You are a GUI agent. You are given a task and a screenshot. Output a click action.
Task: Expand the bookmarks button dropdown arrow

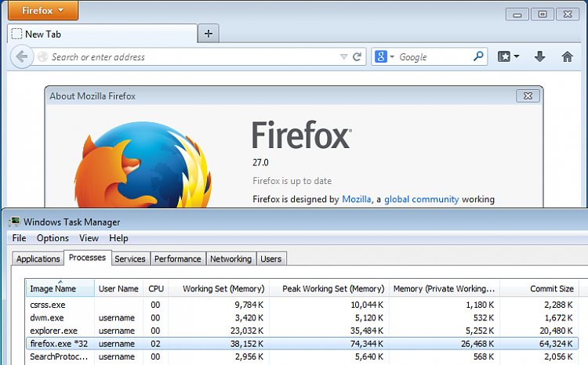click(517, 56)
